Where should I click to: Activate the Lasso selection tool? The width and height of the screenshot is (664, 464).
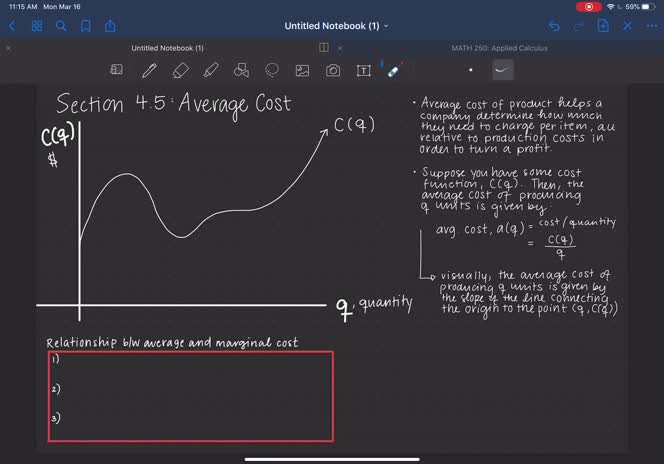271,71
